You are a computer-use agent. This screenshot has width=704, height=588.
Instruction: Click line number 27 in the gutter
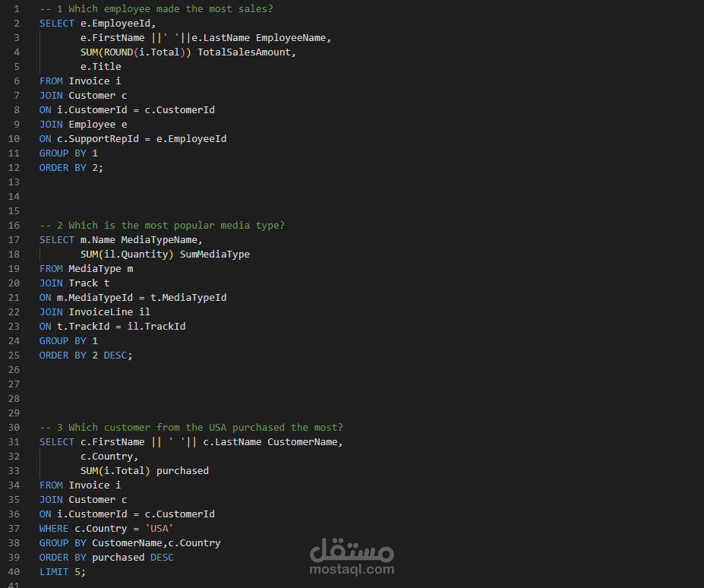14,384
